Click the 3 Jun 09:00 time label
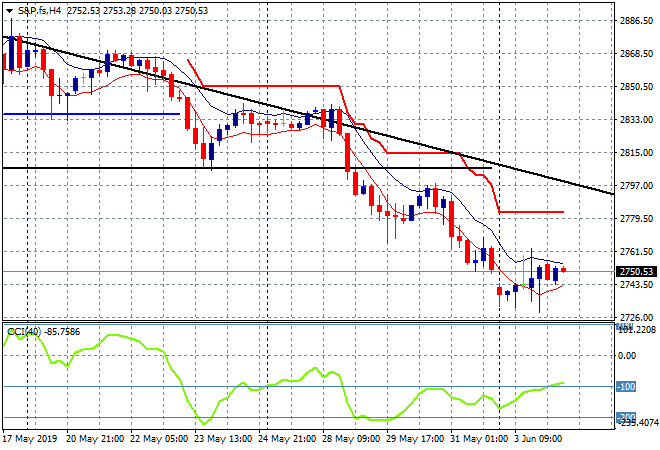Viewport: 660px width, 450px height. click(x=538, y=439)
